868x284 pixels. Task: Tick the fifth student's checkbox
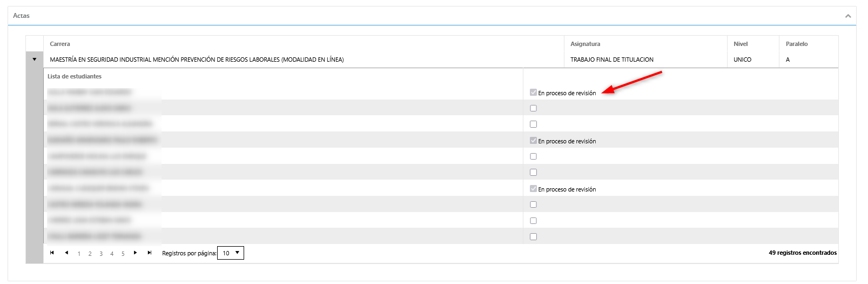click(533, 156)
